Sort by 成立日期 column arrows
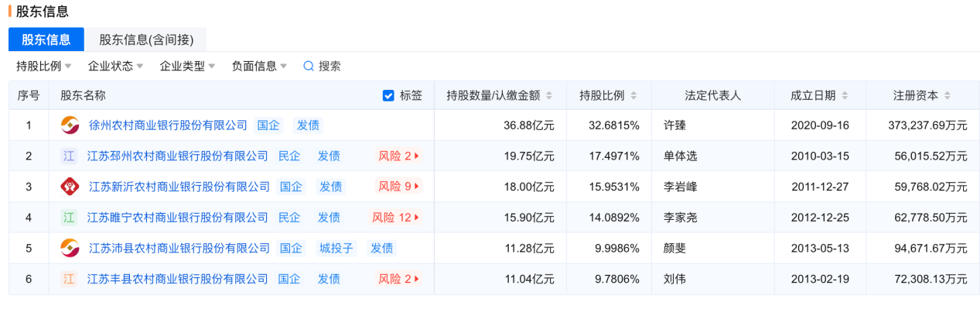Screen dimensions: 980x333 point(845,96)
